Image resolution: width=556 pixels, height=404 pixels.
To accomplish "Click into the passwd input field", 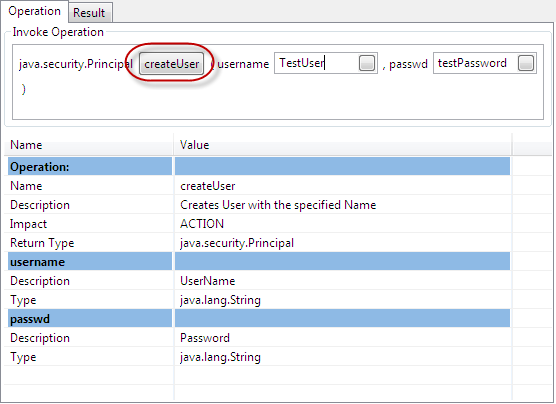I will tap(475, 63).
